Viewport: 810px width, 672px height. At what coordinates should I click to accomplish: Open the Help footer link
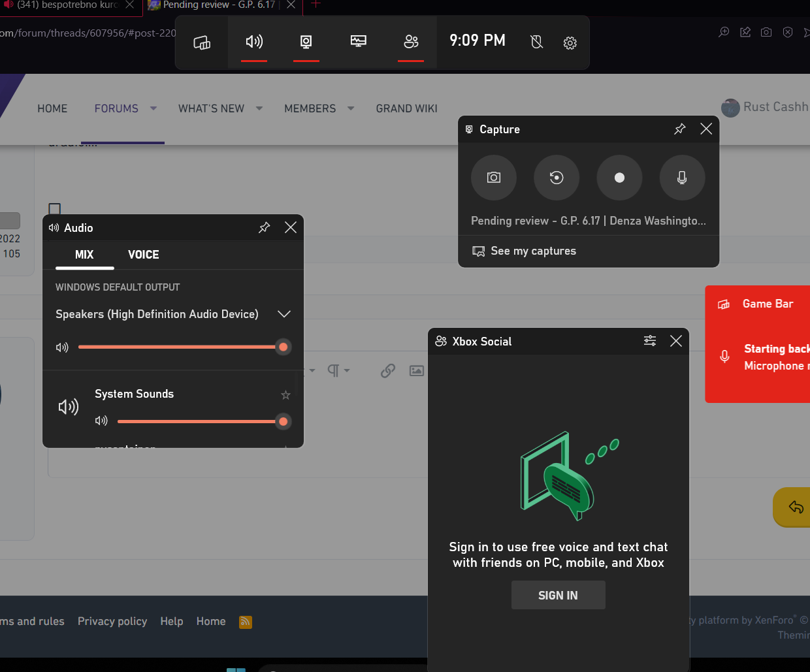click(x=172, y=621)
